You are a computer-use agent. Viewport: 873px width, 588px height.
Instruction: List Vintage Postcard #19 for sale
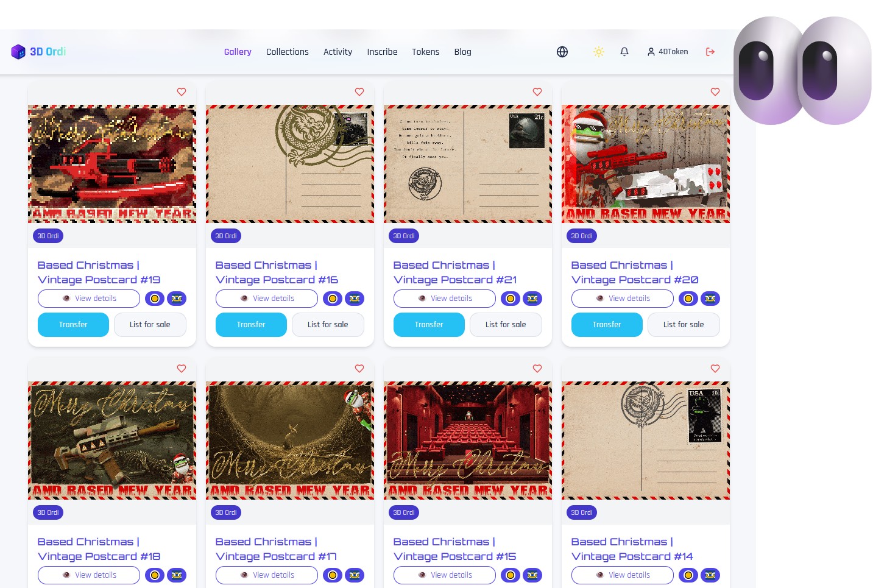pyautogui.click(x=150, y=325)
